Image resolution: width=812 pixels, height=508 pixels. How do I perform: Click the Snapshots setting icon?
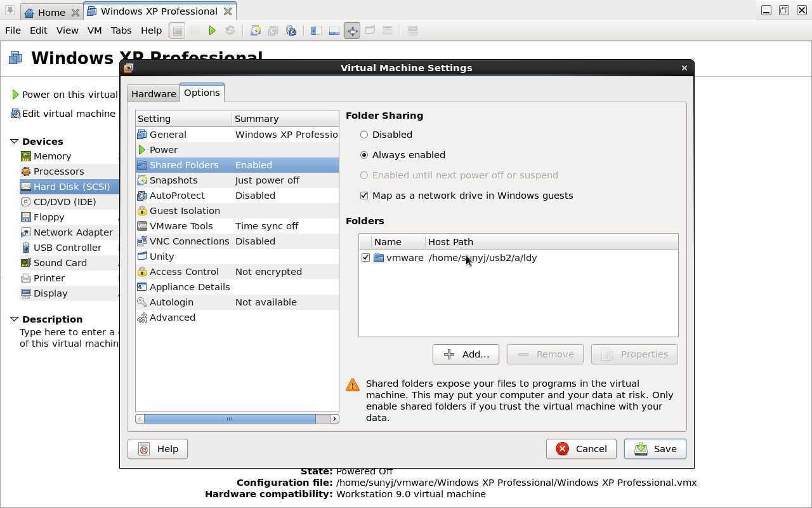(142, 180)
